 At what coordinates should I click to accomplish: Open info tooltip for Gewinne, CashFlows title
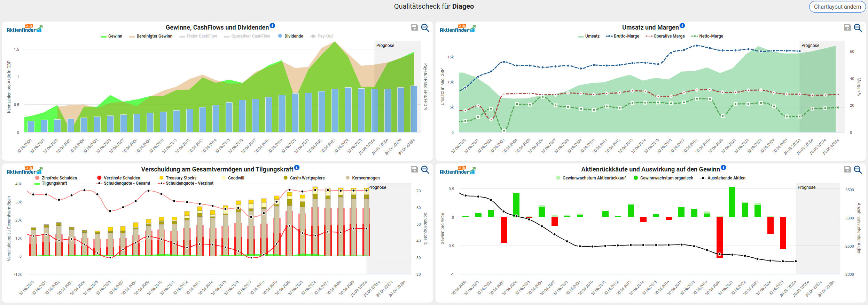[272, 25]
